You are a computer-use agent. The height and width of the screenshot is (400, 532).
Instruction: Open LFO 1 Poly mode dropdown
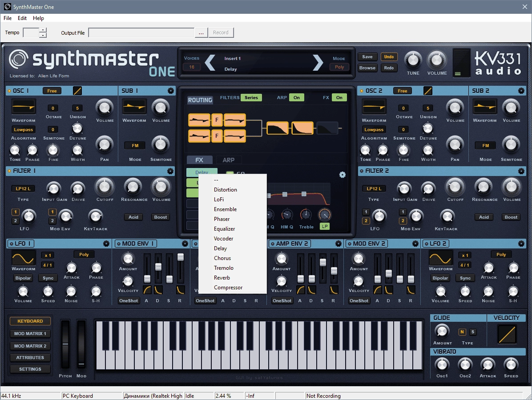point(84,255)
